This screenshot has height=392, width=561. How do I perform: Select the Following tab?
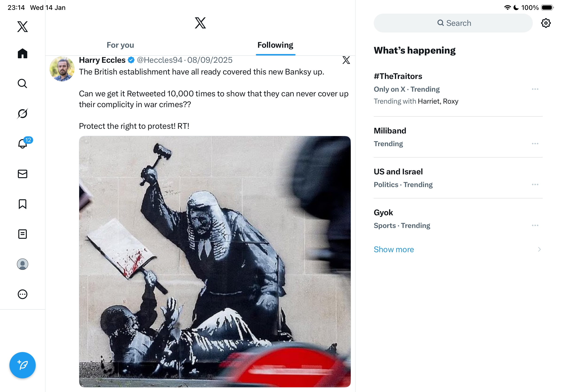point(275,45)
